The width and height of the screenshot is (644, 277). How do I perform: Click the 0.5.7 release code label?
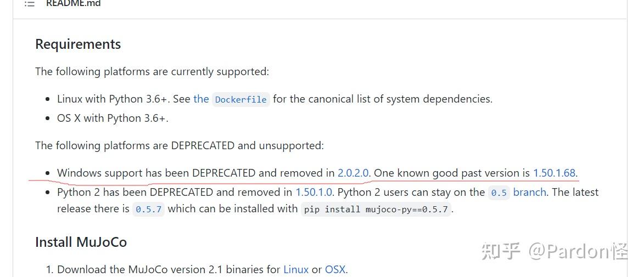[148, 209]
